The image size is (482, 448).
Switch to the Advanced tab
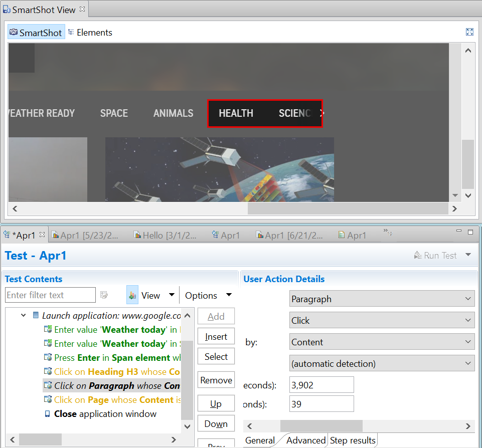tap(305, 440)
